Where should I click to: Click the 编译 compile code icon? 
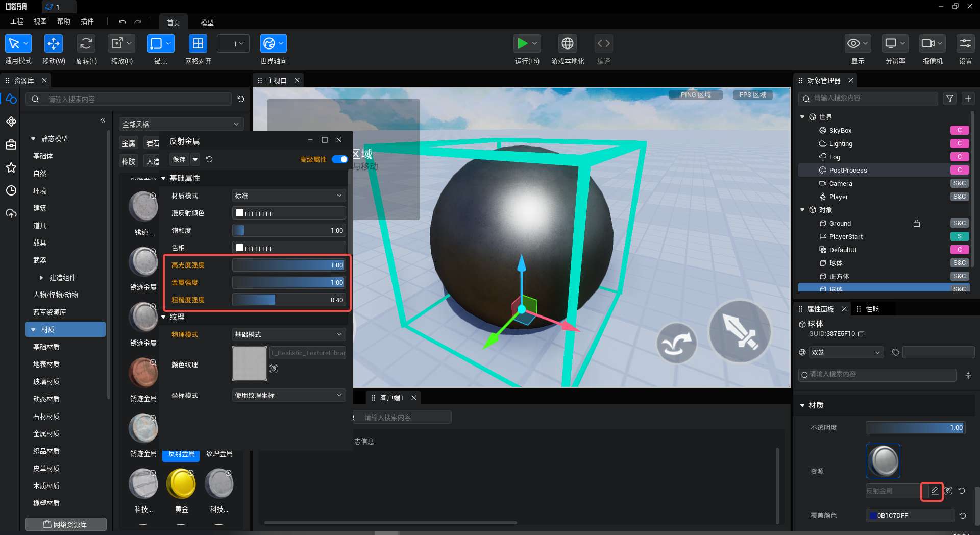click(604, 44)
